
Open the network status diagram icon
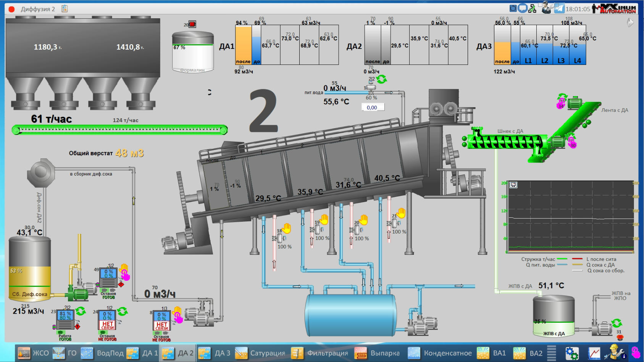(532, 8)
